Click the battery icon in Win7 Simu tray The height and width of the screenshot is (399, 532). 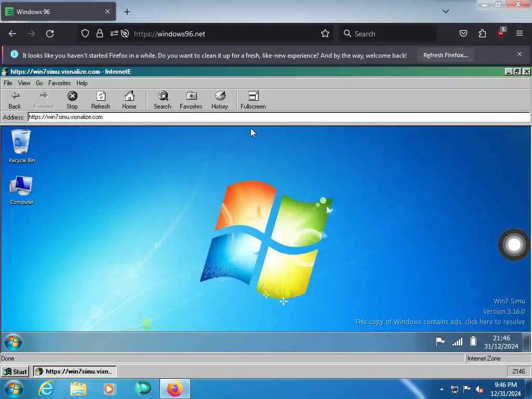pyautogui.click(x=473, y=341)
